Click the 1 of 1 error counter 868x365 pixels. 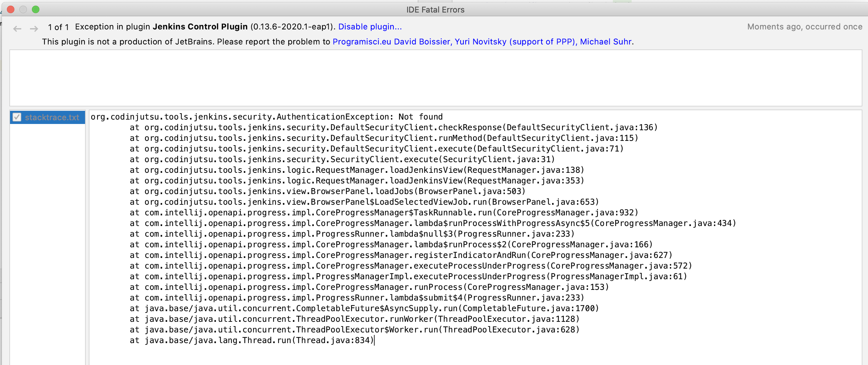(x=58, y=27)
